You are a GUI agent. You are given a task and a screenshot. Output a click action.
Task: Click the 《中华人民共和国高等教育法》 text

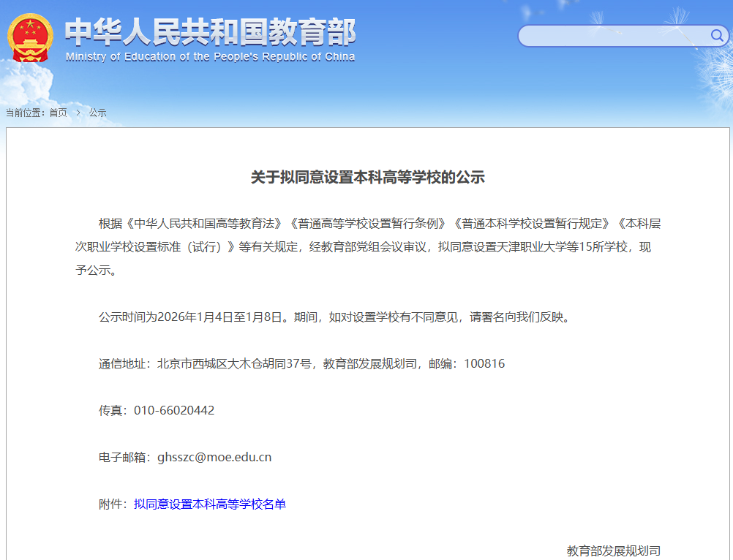(x=203, y=223)
